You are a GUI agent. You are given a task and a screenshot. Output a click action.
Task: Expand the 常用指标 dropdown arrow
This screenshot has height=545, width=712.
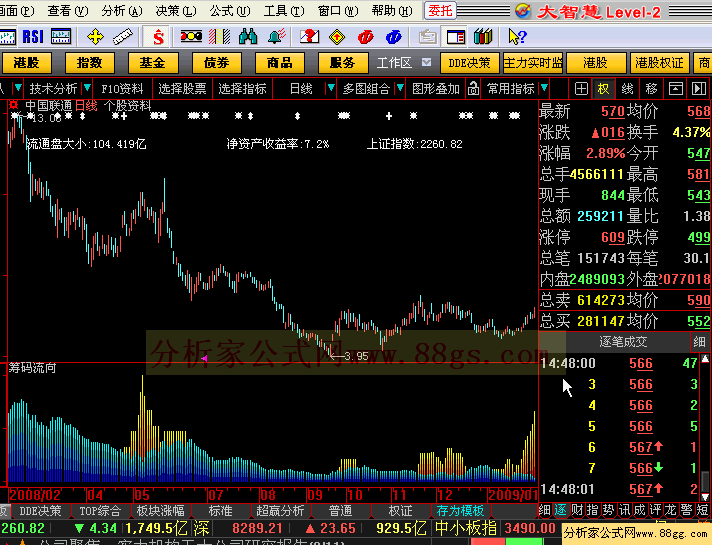click(x=544, y=88)
